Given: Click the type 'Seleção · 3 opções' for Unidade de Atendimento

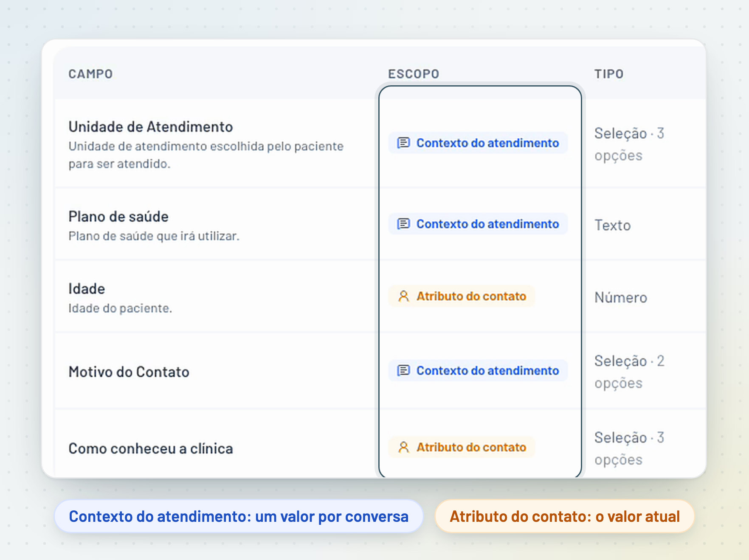Looking at the screenshot, I should tap(629, 144).
